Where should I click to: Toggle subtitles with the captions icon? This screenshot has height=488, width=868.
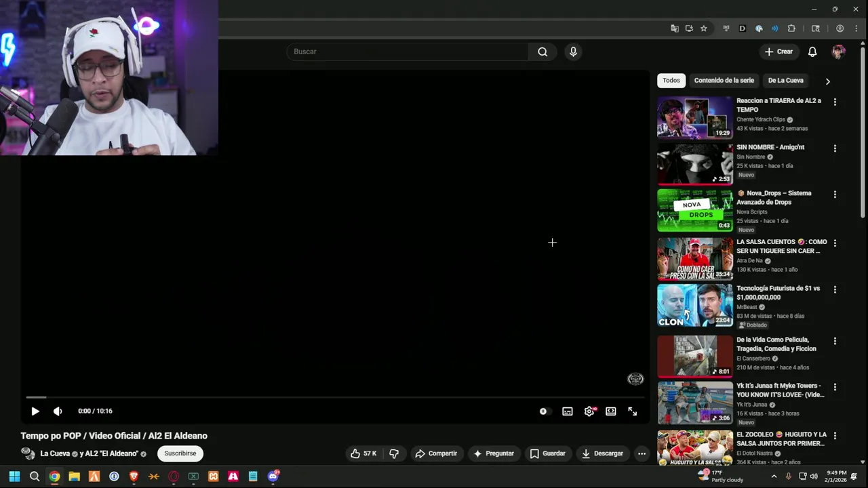point(568,411)
